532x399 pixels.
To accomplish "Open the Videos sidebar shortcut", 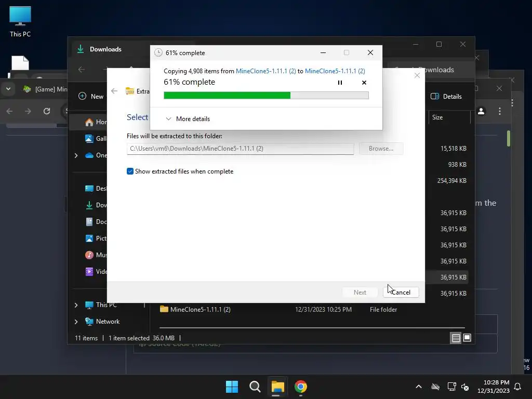I will pos(96,271).
